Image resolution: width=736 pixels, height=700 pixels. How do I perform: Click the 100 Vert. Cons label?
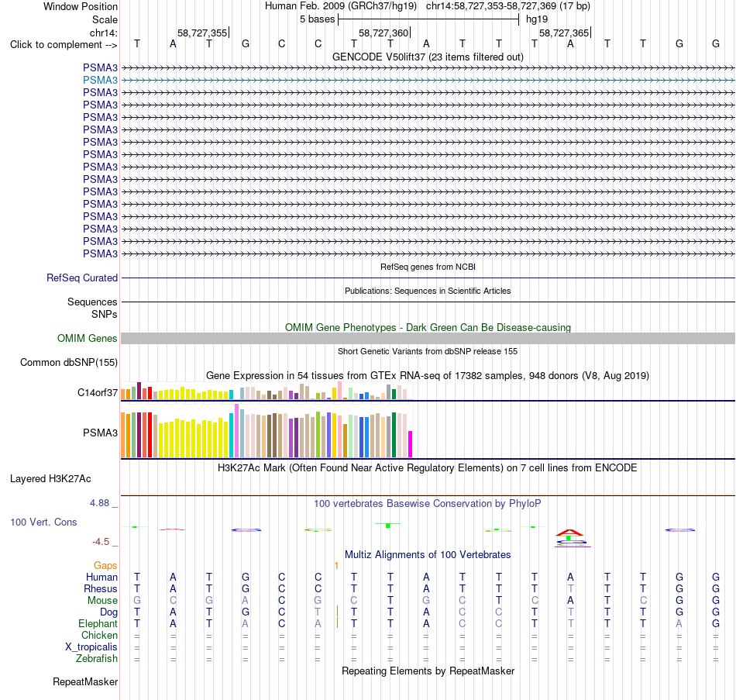pyautogui.click(x=43, y=522)
